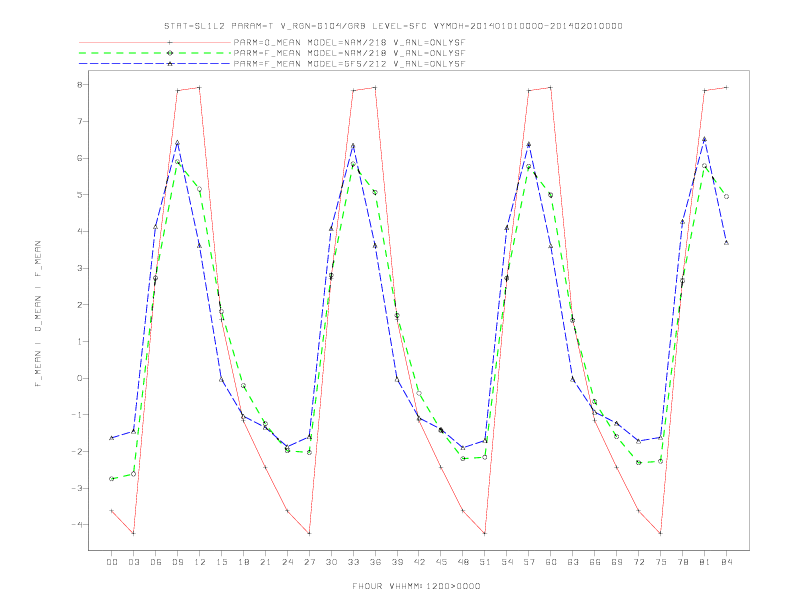Click the x-axis tick label 15
Viewport: 792px width, 612px height.
221,562
